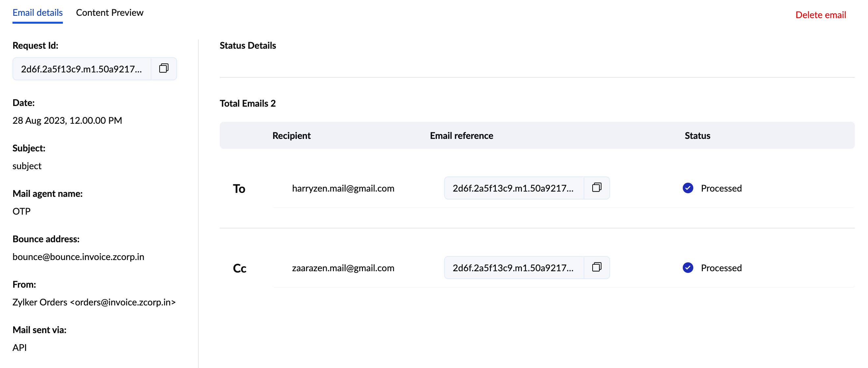Screen dimensions: 868x368
Task: Click the Processed status text for To row
Action: point(722,188)
